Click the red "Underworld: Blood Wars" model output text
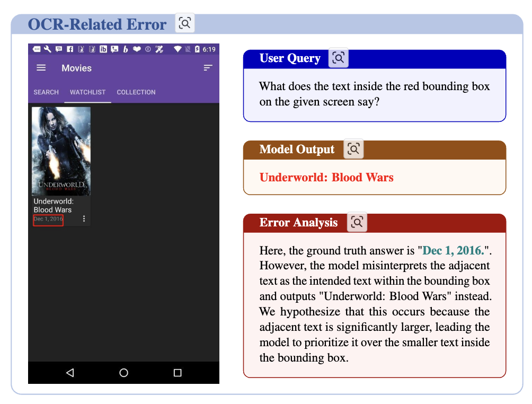This screenshot has width=532, height=404. coord(326,177)
